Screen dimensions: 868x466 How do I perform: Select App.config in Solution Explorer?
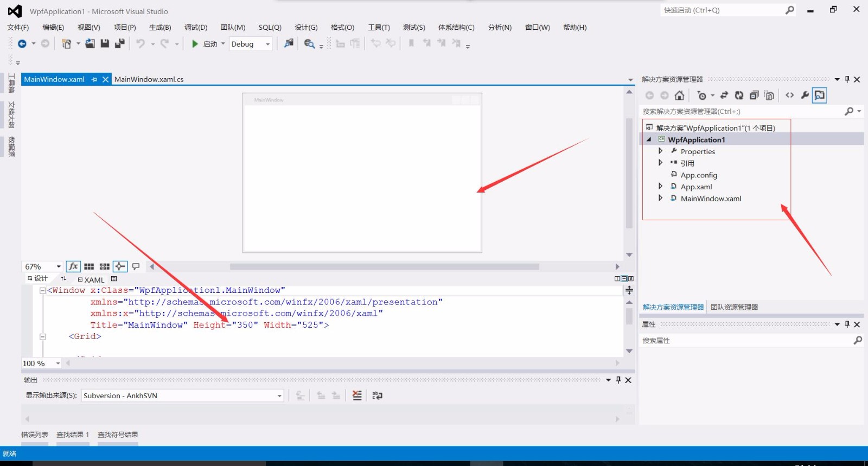tap(699, 175)
